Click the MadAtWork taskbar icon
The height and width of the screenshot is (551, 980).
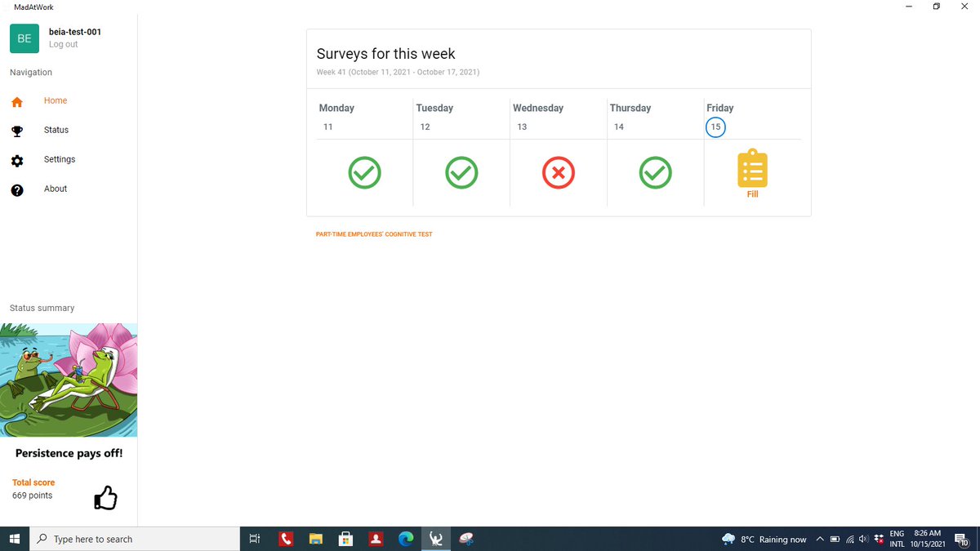click(436, 539)
